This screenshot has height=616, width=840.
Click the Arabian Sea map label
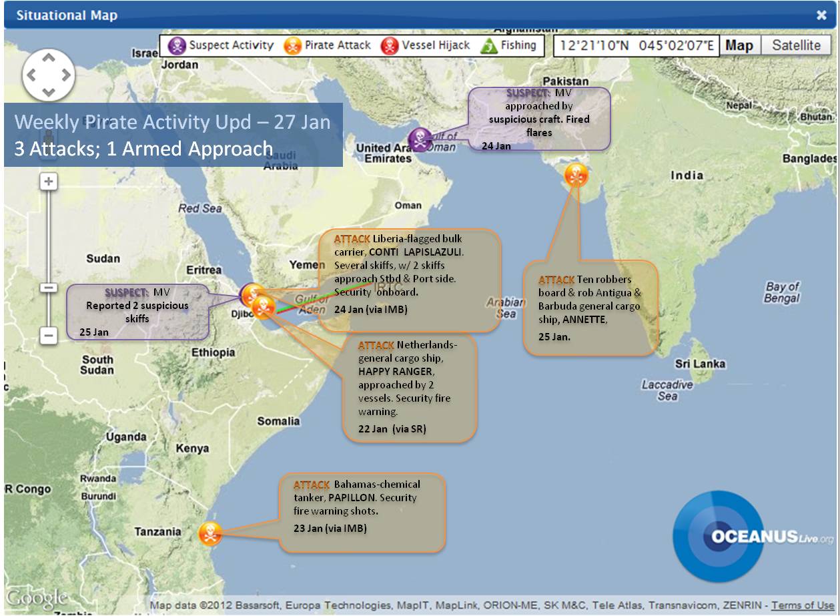coord(506,308)
